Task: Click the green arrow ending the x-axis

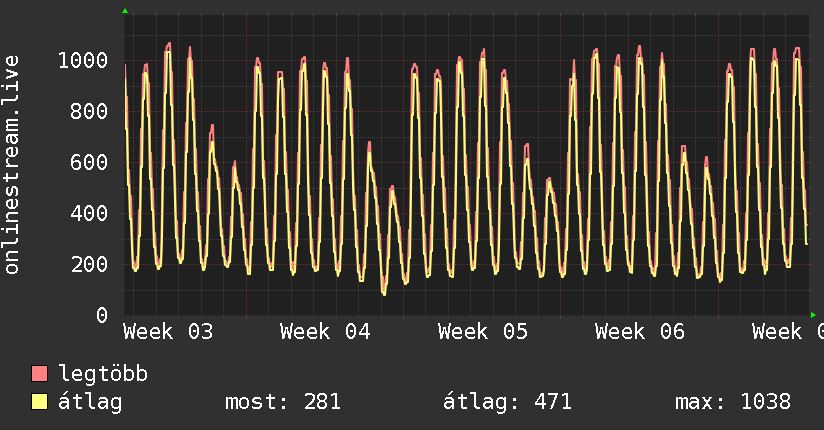Action: [x=813, y=315]
